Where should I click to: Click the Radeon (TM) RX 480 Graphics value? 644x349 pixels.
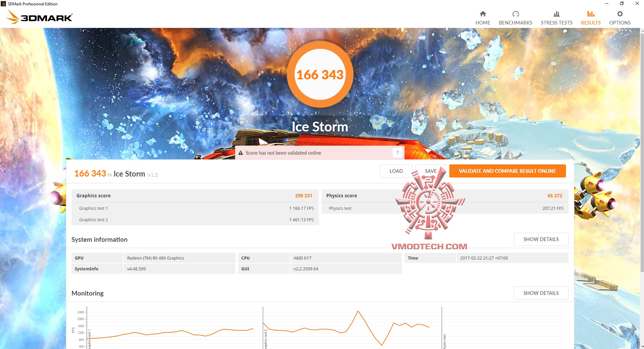(156, 258)
